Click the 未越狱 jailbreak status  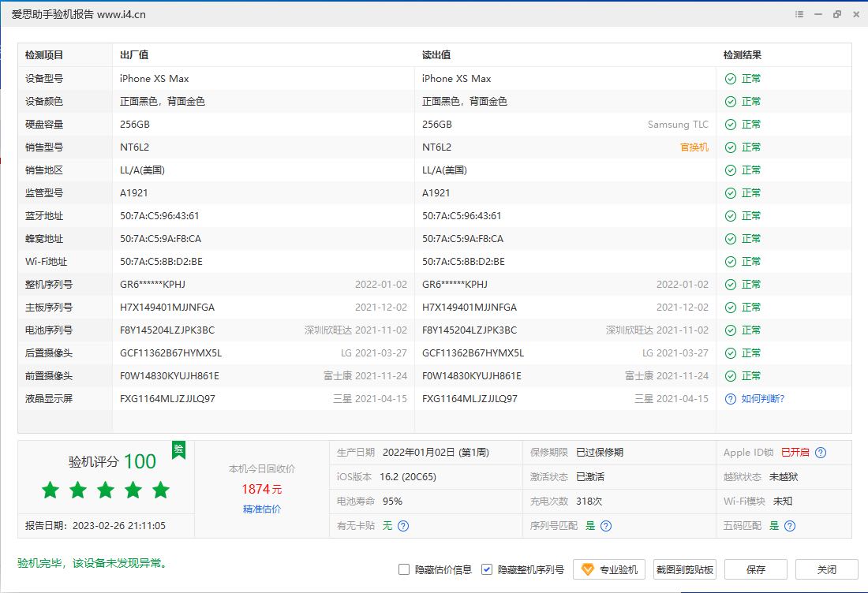784,477
